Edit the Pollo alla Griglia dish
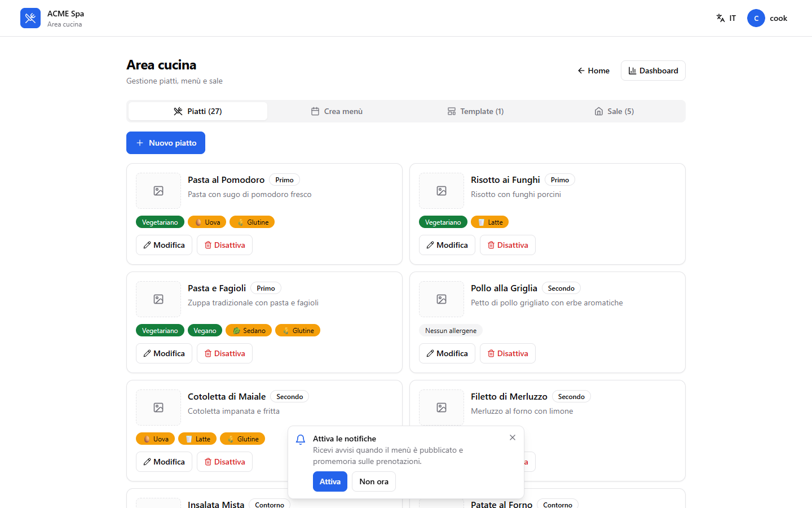 tap(447, 353)
